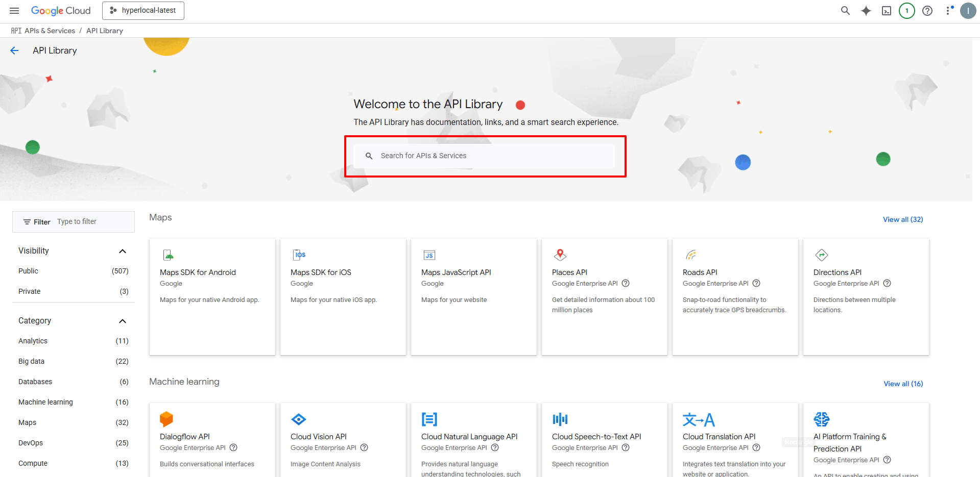
Task: Focus the Type to filter input
Action: point(94,221)
